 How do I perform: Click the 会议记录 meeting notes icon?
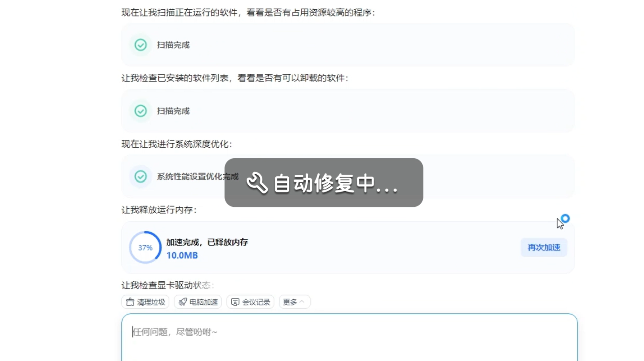(235, 302)
